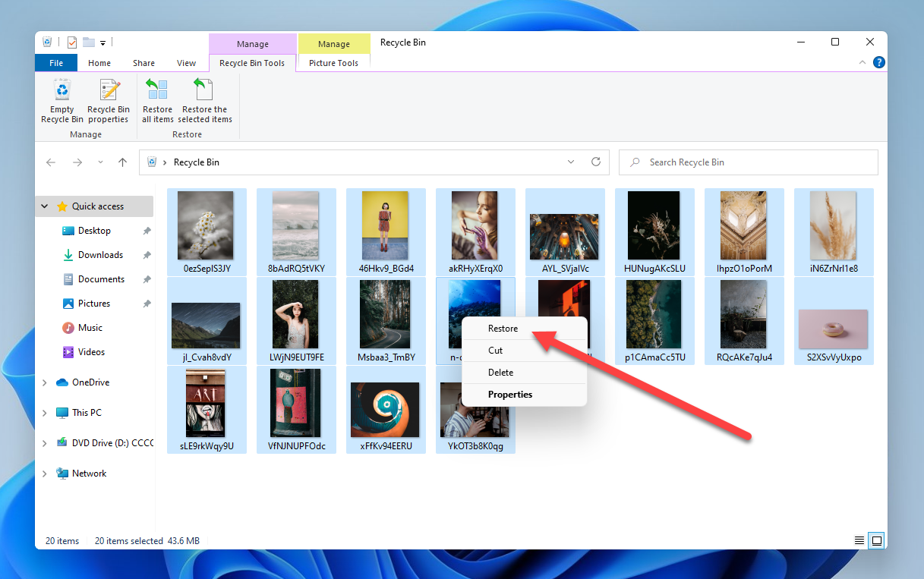Viewport: 924px width, 579px height.
Task: Switch to details view in status bar
Action: click(x=859, y=541)
